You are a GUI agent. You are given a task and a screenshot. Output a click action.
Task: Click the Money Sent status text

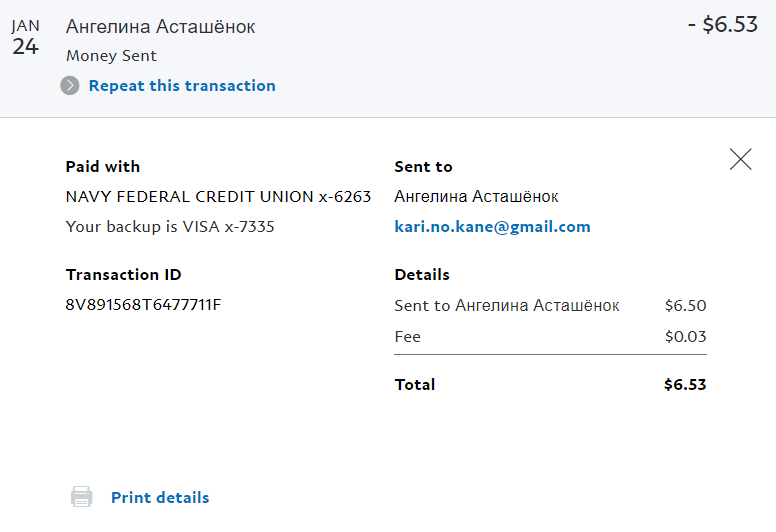coord(111,56)
